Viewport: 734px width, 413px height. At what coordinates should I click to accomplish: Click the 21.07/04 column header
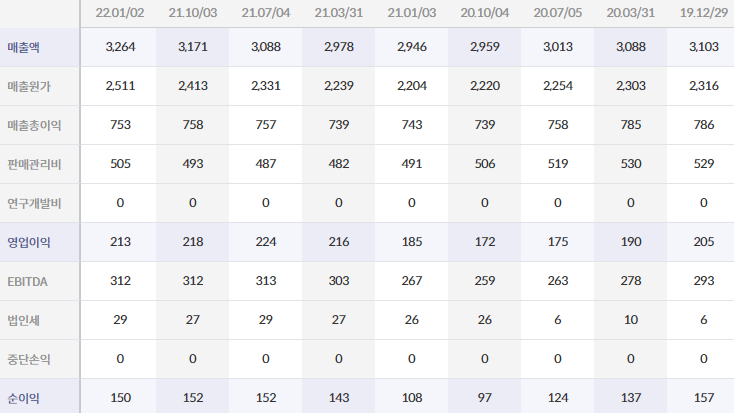(266, 13)
